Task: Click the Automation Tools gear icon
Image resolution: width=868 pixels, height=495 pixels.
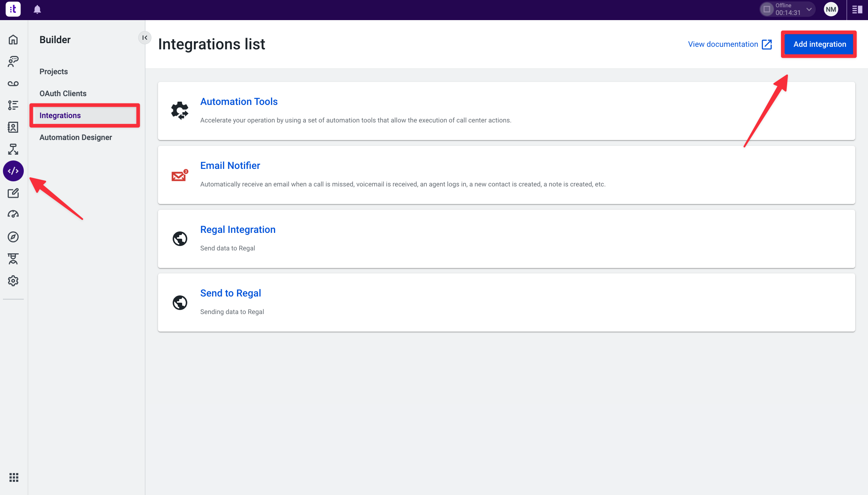Action: click(180, 111)
